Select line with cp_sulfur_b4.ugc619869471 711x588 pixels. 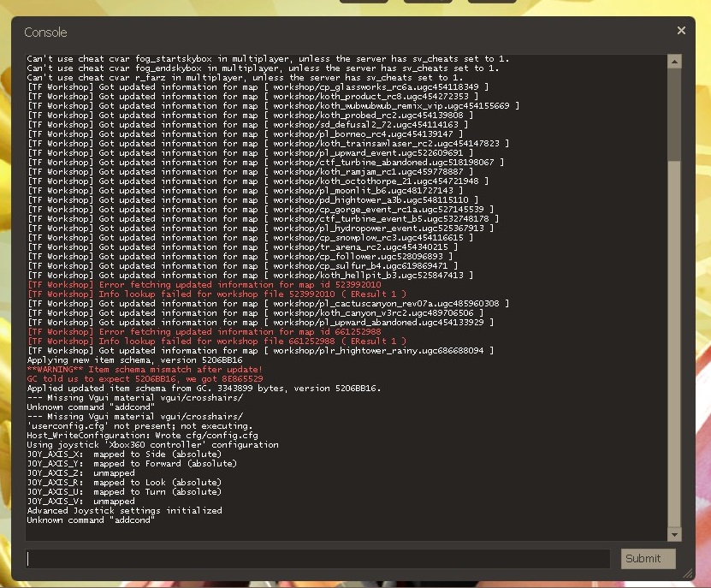[x=243, y=266]
